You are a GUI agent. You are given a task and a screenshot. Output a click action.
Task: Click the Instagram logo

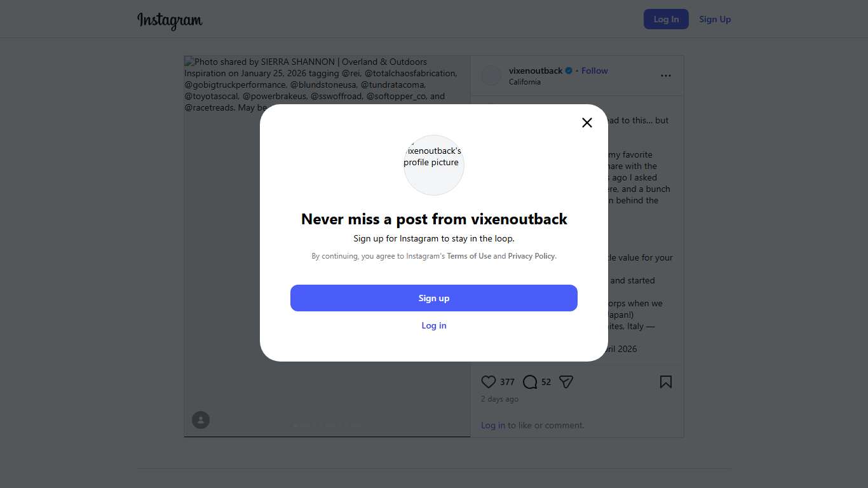pyautogui.click(x=170, y=20)
